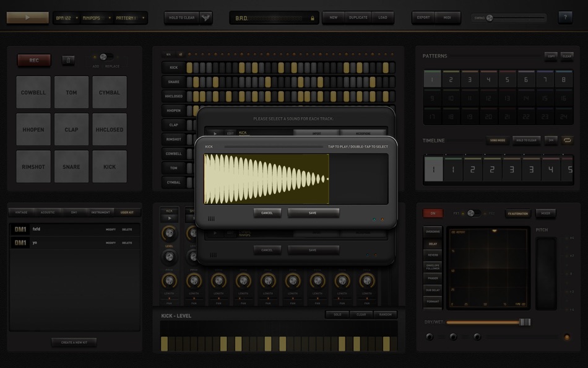Click the DM1 badge beside the fxfd kit
Viewport: 588px width, 368px height.
(20, 229)
